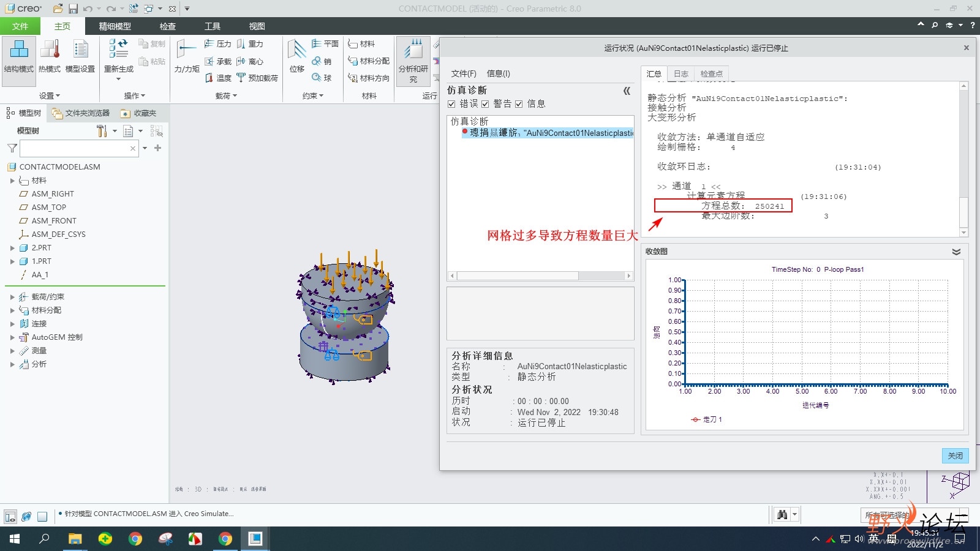The height and width of the screenshot is (551, 980).
Task: Expand the 2.PRT tree node
Action: 12,248
